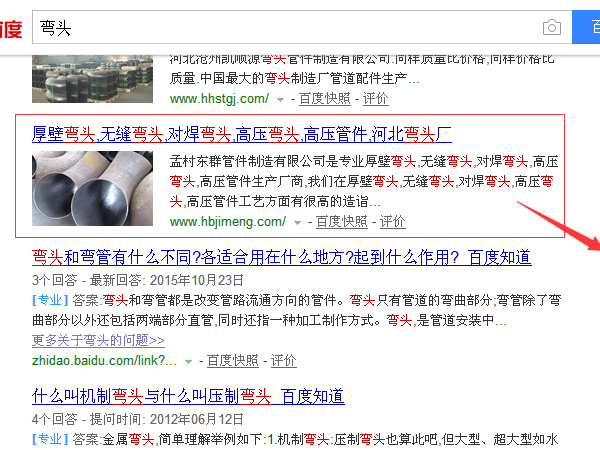The height and width of the screenshot is (450, 600).
Task: Open the www.hhstgj.com URL link
Action: point(219,99)
